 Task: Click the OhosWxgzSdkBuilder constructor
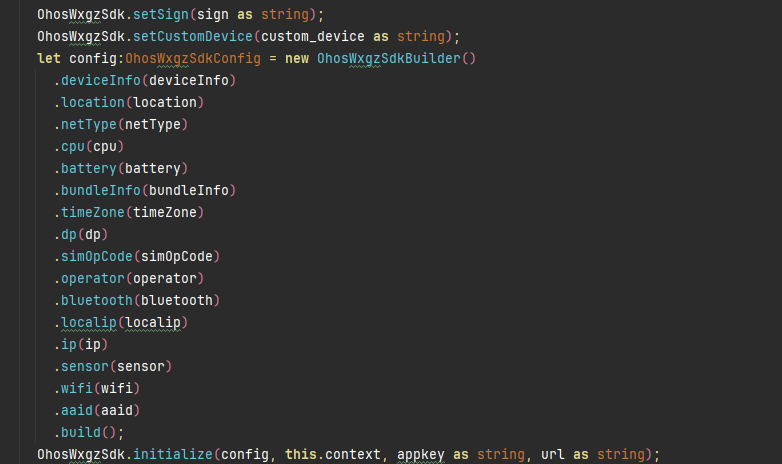click(389, 58)
